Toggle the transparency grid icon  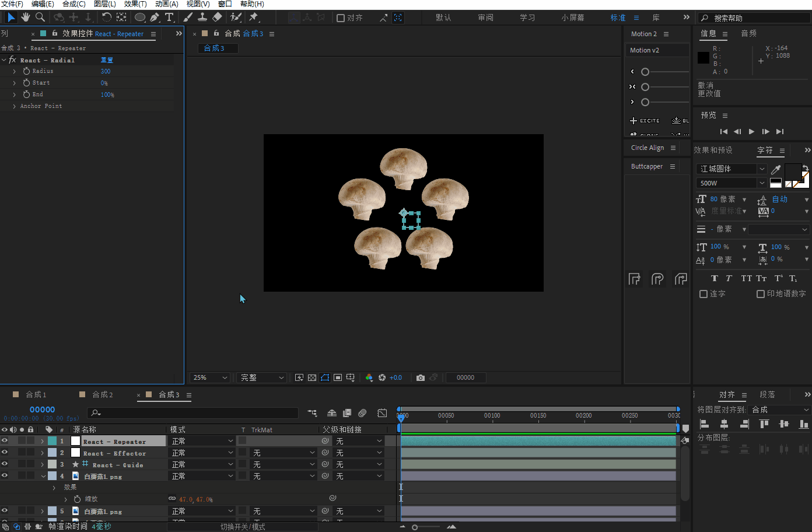[x=312, y=377]
